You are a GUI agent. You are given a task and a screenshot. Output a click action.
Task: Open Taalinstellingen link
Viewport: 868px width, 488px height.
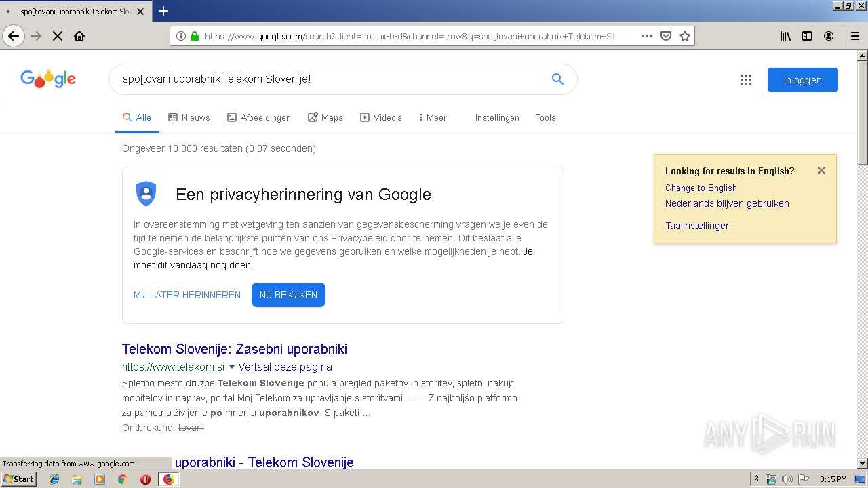[x=698, y=226]
